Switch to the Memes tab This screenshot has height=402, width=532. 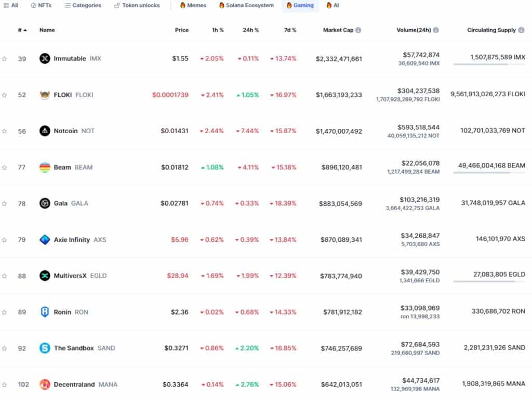click(197, 6)
